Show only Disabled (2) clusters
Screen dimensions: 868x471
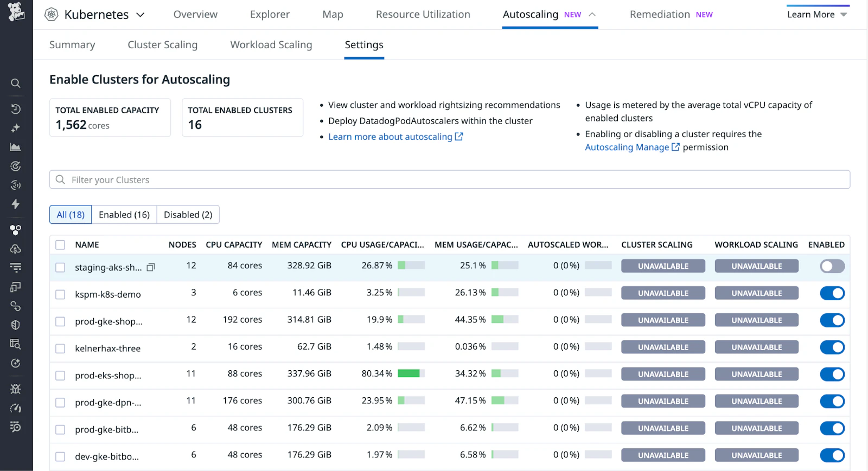tap(188, 215)
